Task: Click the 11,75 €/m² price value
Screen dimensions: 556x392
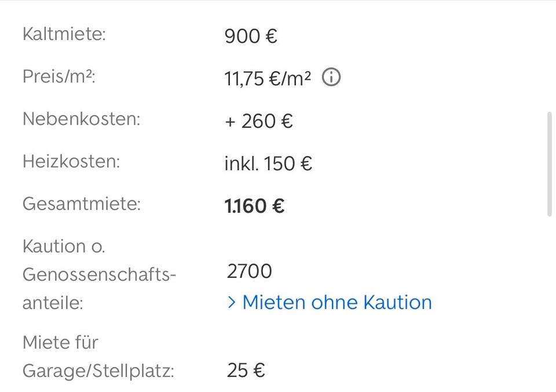Action: pos(268,79)
